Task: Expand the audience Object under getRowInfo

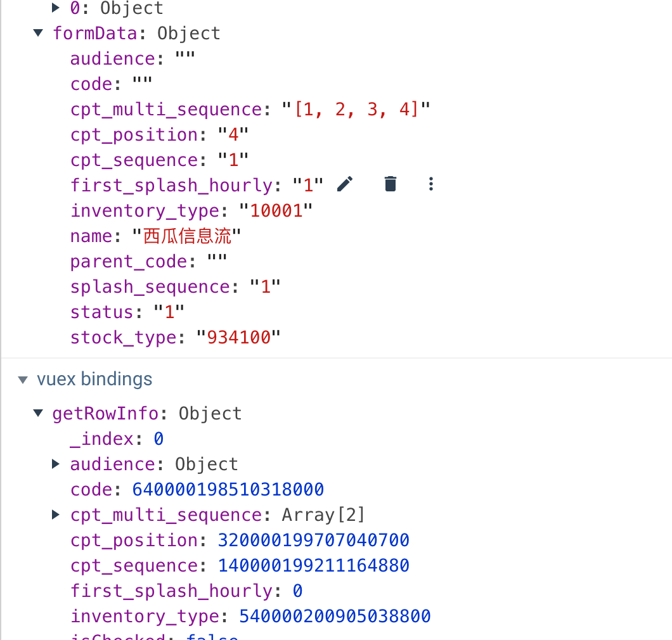Action: click(x=56, y=464)
